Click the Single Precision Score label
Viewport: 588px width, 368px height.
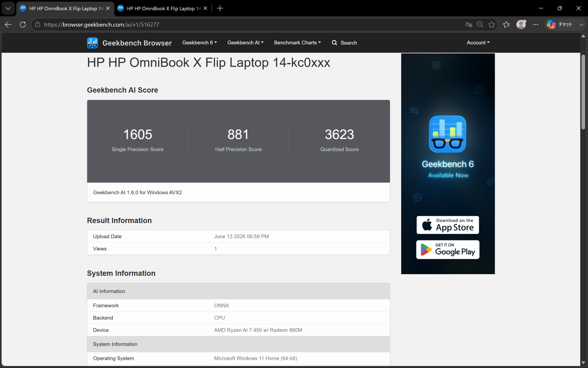138,149
